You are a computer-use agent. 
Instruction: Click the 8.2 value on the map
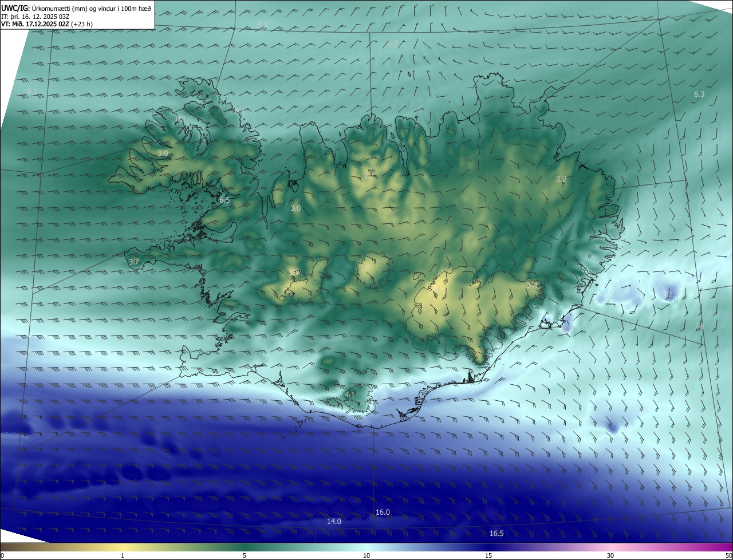393,44
